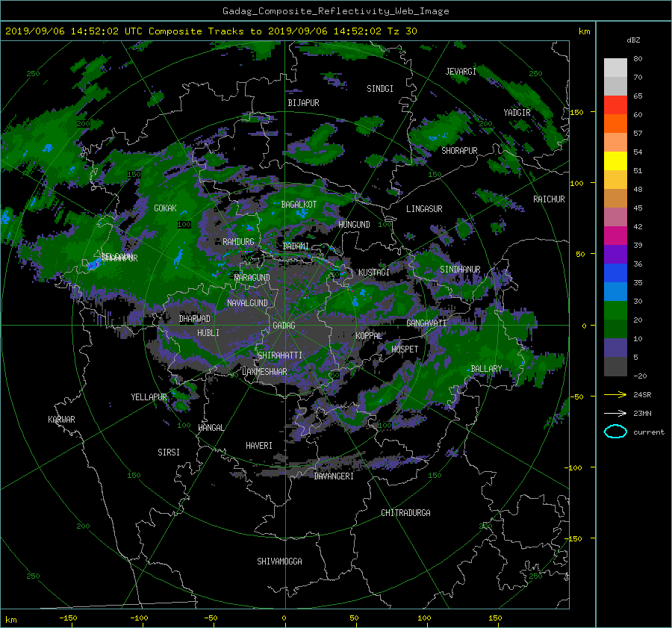The image size is (672, 628).
Task: Click the yellow 54 dBZ color swatch
Action: [615, 161]
